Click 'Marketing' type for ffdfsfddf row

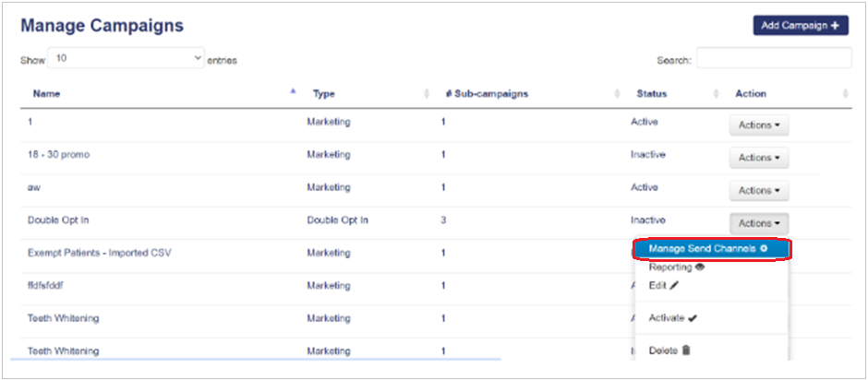click(x=329, y=286)
